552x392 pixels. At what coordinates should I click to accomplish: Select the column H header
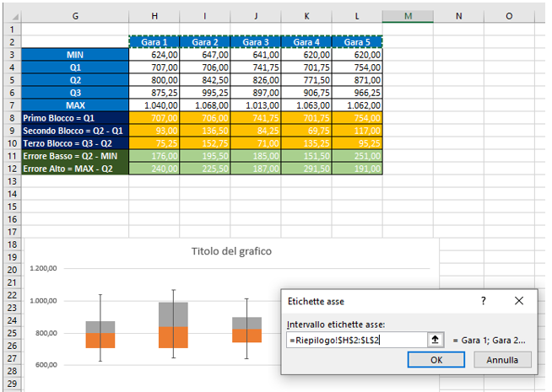[154, 16]
